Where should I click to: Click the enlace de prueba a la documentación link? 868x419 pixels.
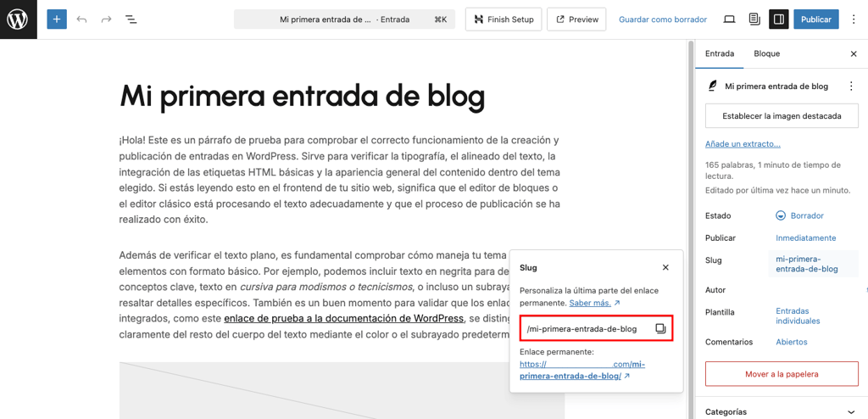343,318
